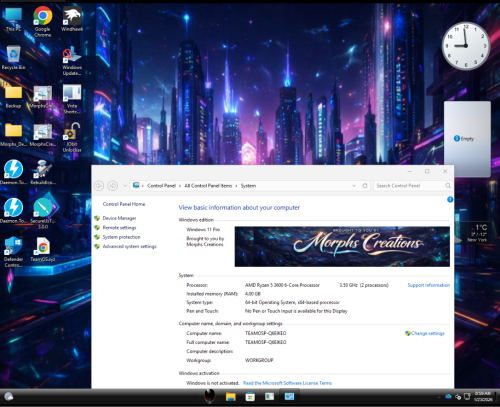Refresh the System control panel page
The image size is (500, 407).
[x=365, y=186]
